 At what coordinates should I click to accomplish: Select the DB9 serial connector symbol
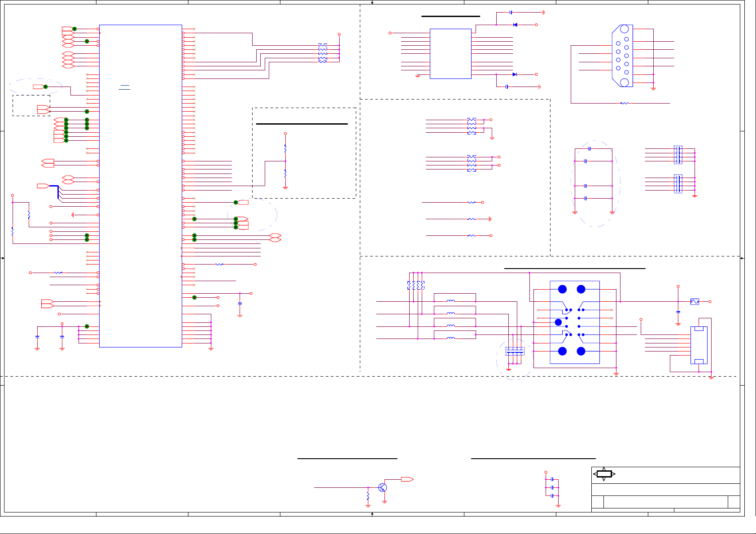pyautogui.click(x=622, y=56)
